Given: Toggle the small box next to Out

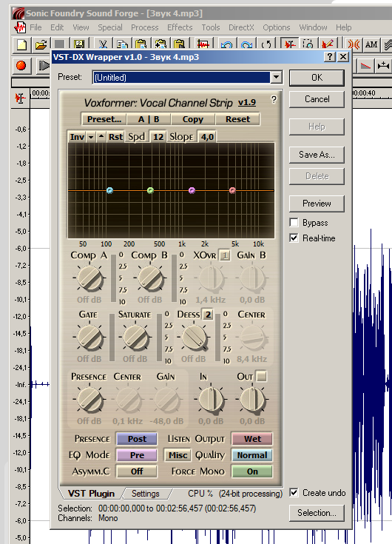Looking at the screenshot, I should (x=261, y=377).
